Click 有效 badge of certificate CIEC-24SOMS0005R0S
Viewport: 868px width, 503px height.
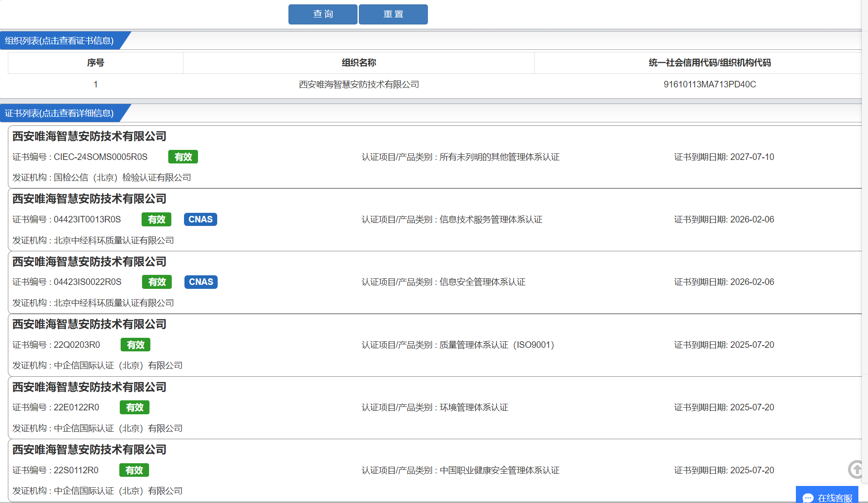click(183, 157)
